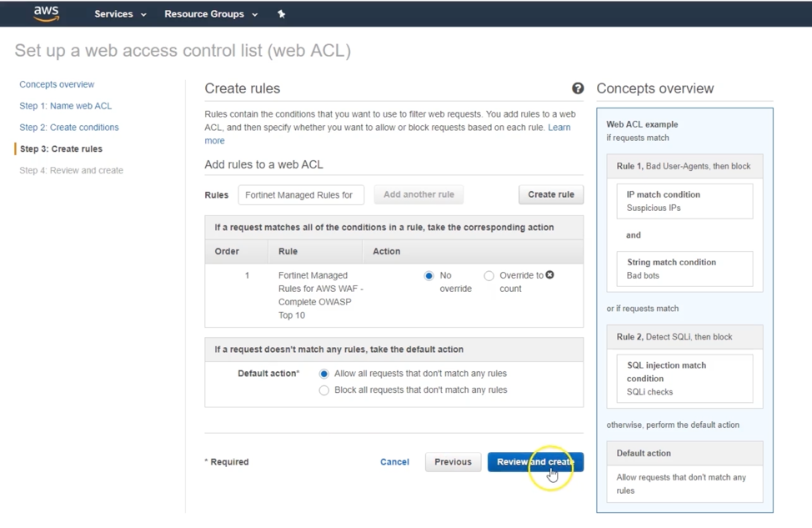
Task: Click the pin icon in the navigation bar
Action: [282, 13]
